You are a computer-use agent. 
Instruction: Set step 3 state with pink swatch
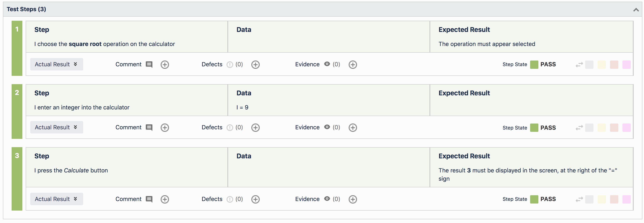626,199
